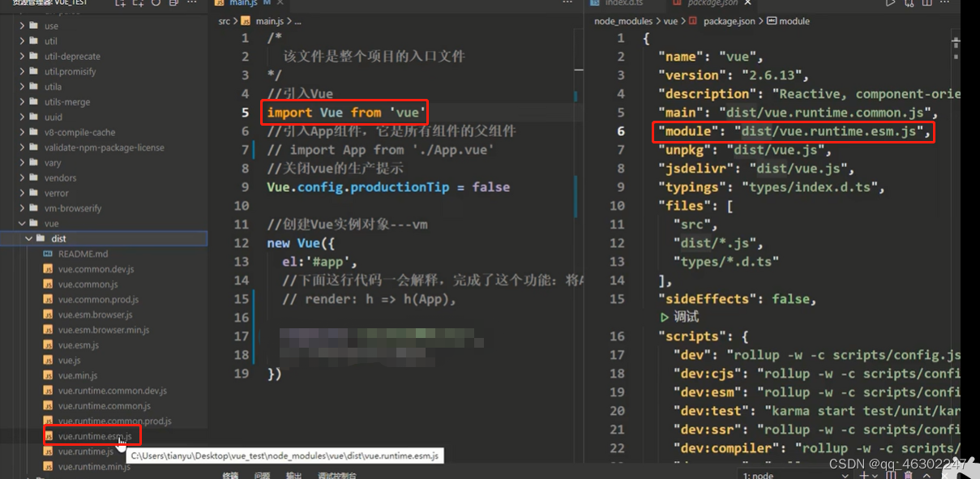The height and width of the screenshot is (479, 980).
Task: Expand the vm-browserify folder
Action: [x=22, y=208]
